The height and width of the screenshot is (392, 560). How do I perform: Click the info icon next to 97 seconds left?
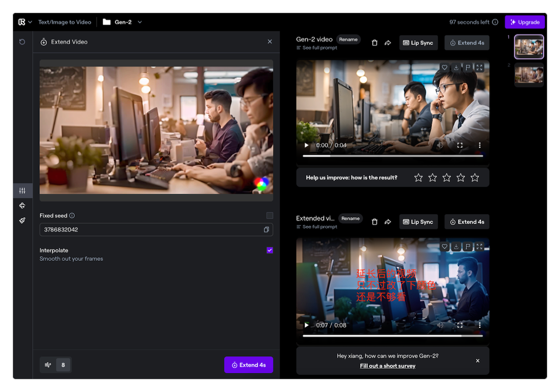(495, 22)
